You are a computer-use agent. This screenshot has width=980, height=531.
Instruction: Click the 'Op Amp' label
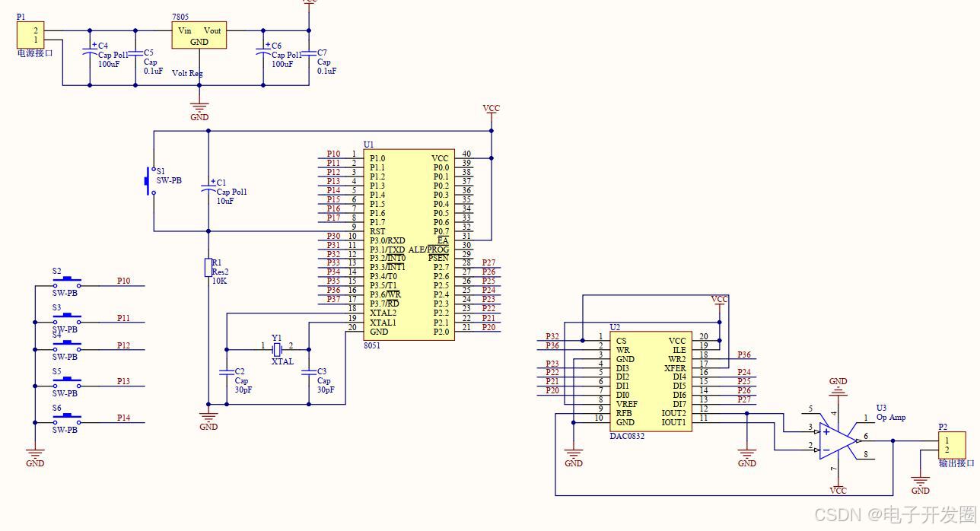[x=891, y=418]
